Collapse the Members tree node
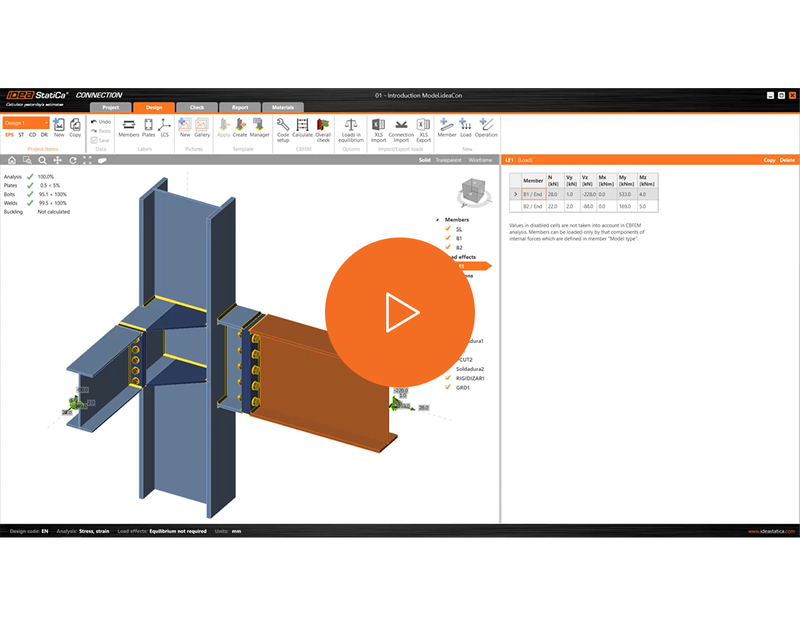The image size is (800, 625). 438,220
